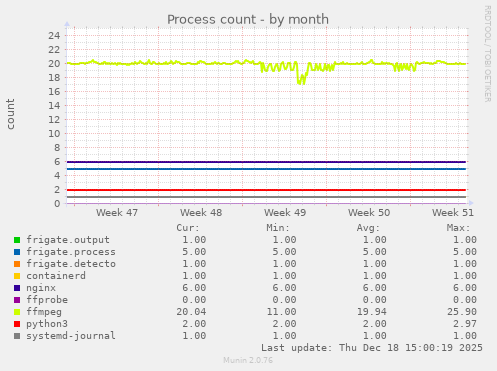Click nginx current value 6.00
Viewport: 497px width, 371px height.
194,288
